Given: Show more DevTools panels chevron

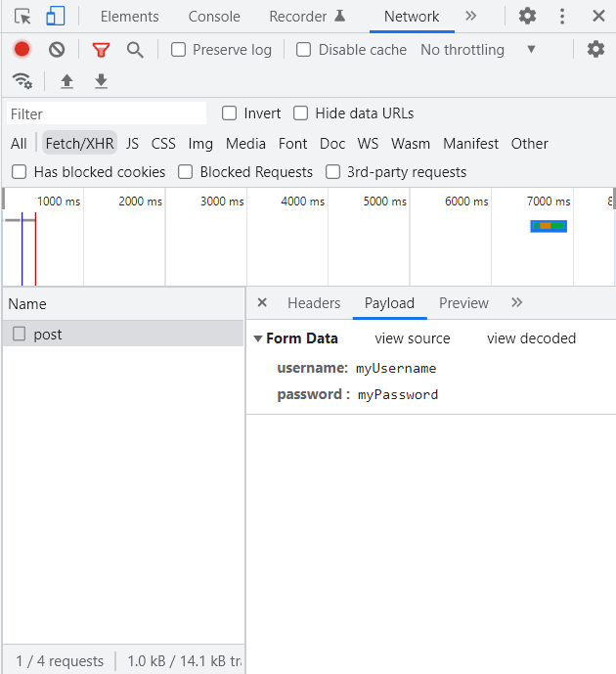Looking at the screenshot, I should click(x=470, y=16).
